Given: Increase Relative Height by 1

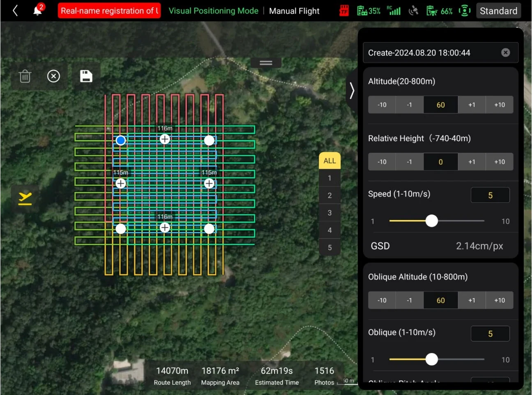Looking at the screenshot, I should coord(472,162).
